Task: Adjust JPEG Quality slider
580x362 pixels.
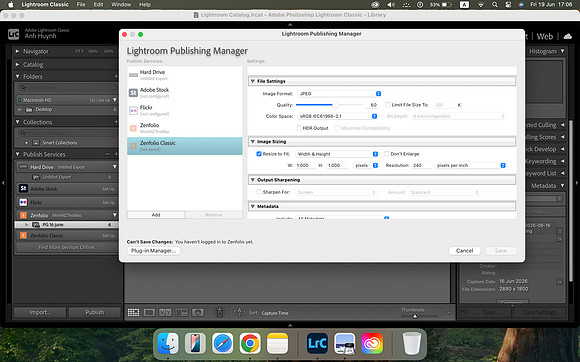Action: click(335, 105)
